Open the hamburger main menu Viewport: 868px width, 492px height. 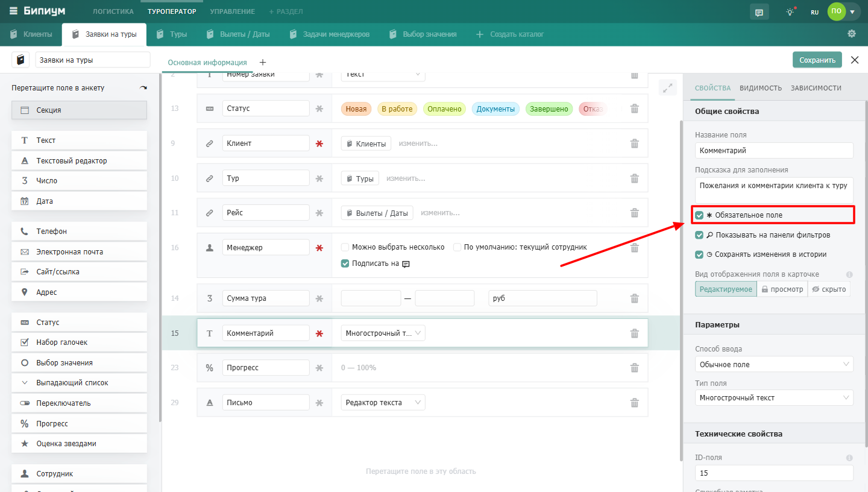pyautogui.click(x=13, y=11)
